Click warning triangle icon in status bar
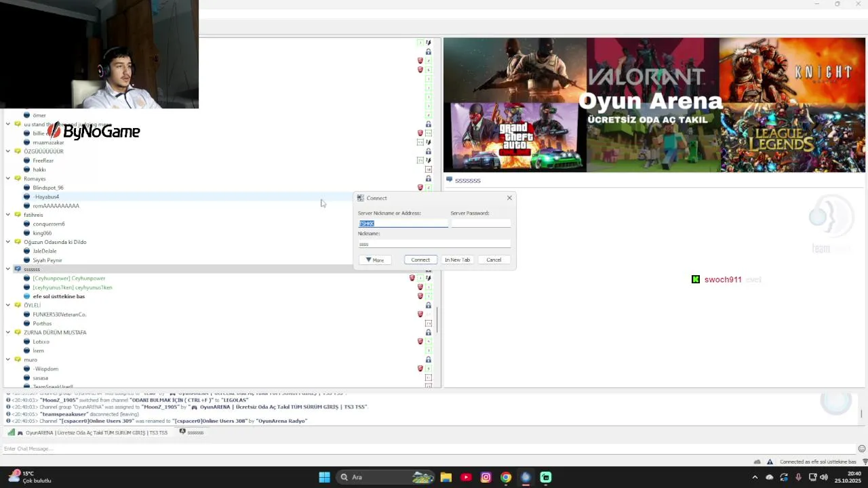 (770, 462)
